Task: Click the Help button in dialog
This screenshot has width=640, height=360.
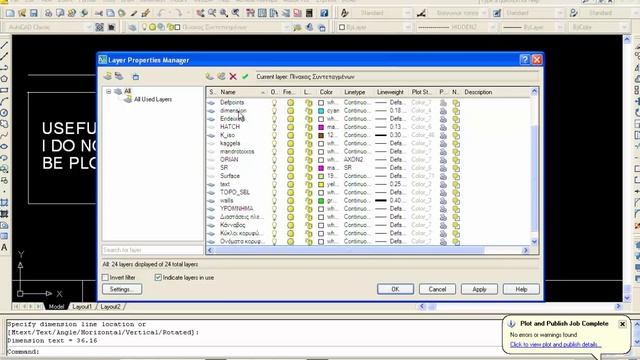Action: [521, 289]
